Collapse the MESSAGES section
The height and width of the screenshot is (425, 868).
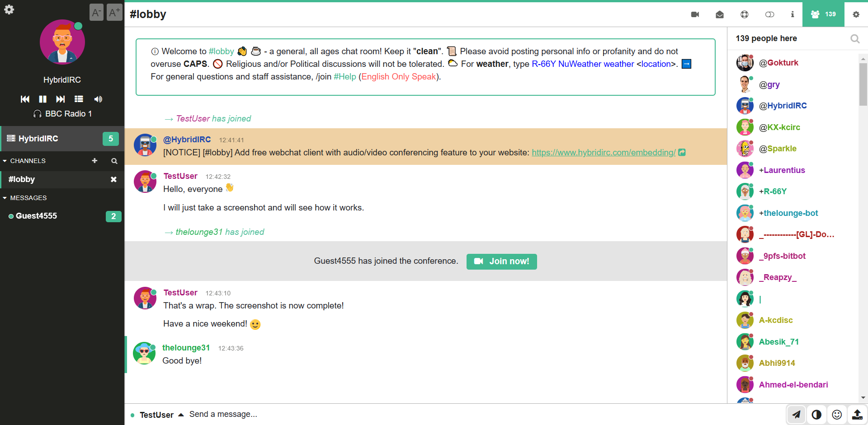point(5,198)
